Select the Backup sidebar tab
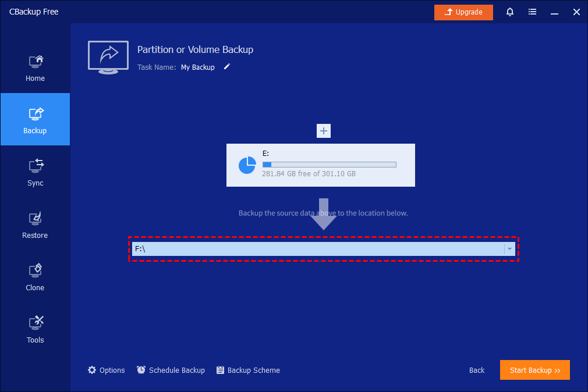The image size is (588, 392). pos(35,120)
